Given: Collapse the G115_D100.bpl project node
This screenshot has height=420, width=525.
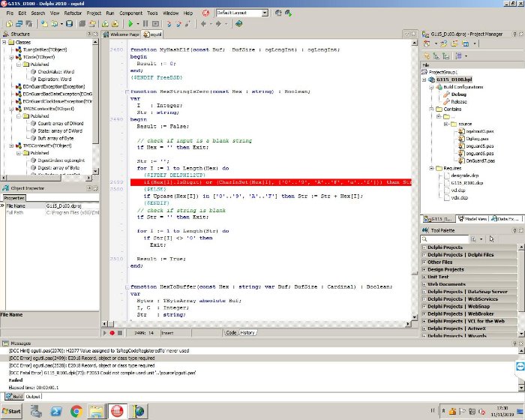Looking at the screenshot, I should coord(424,79).
